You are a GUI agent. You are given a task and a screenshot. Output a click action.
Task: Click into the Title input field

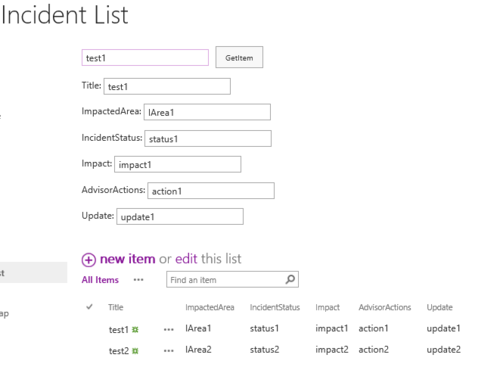pyautogui.click(x=167, y=86)
